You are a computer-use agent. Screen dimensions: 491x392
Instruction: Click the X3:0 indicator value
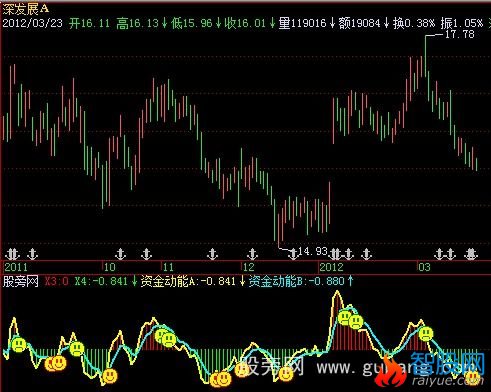pos(56,281)
